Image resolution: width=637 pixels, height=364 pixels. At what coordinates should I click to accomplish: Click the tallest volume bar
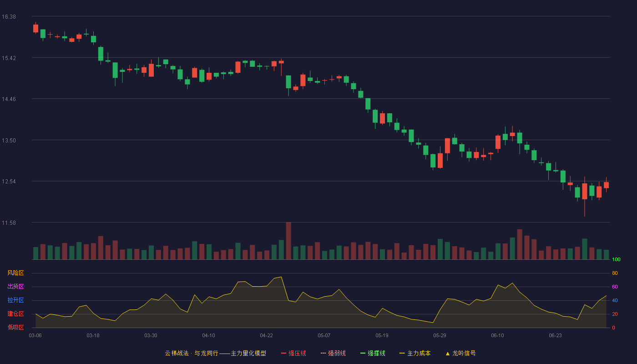[288, 241]
